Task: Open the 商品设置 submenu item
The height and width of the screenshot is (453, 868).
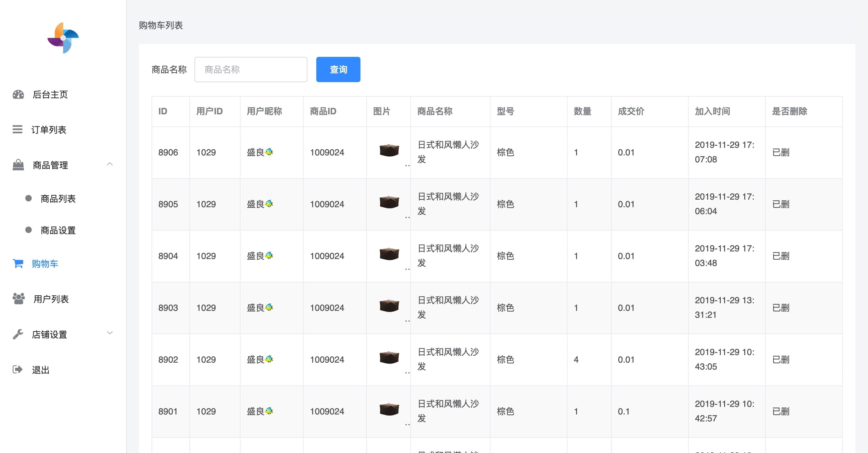Action: [58, 230]
